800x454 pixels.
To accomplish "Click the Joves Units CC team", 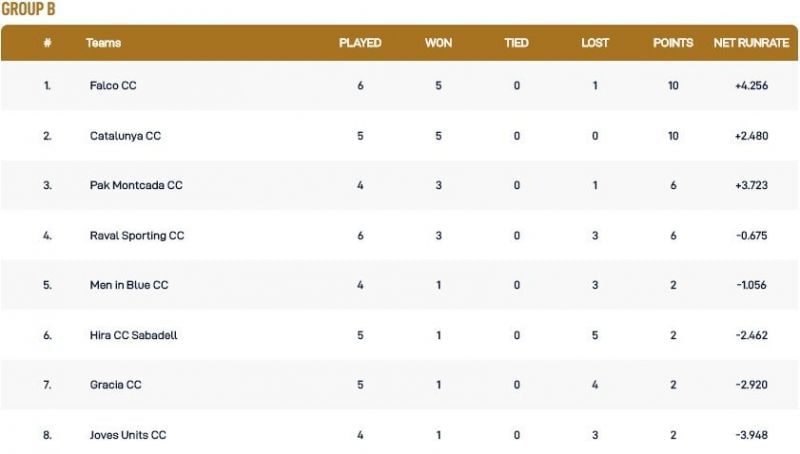I will (128, 435).
